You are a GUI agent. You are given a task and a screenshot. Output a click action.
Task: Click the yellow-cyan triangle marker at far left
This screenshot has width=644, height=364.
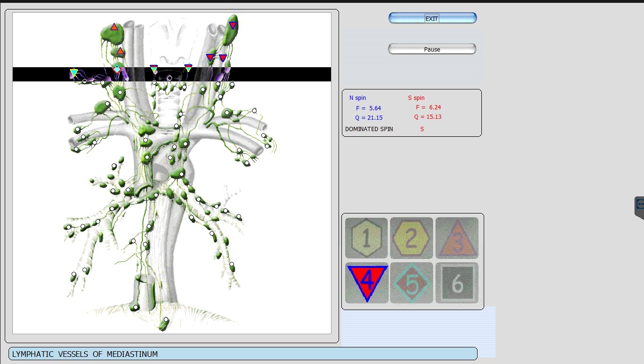74,72
